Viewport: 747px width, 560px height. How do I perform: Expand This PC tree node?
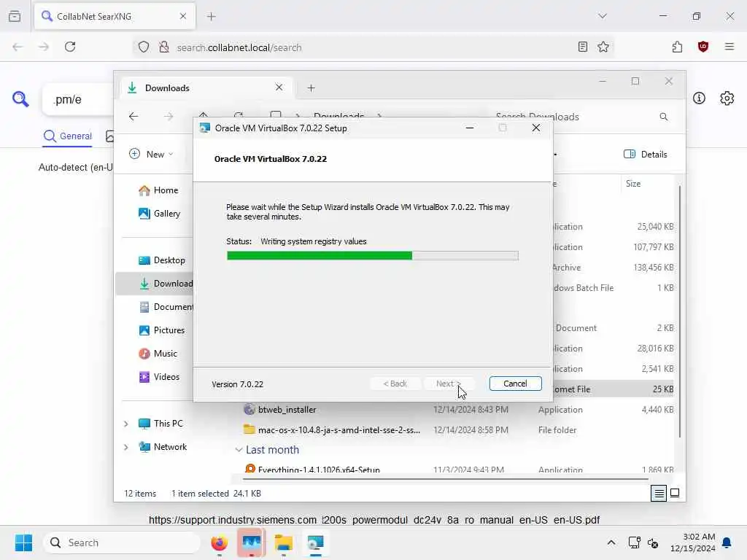(125, 424)
